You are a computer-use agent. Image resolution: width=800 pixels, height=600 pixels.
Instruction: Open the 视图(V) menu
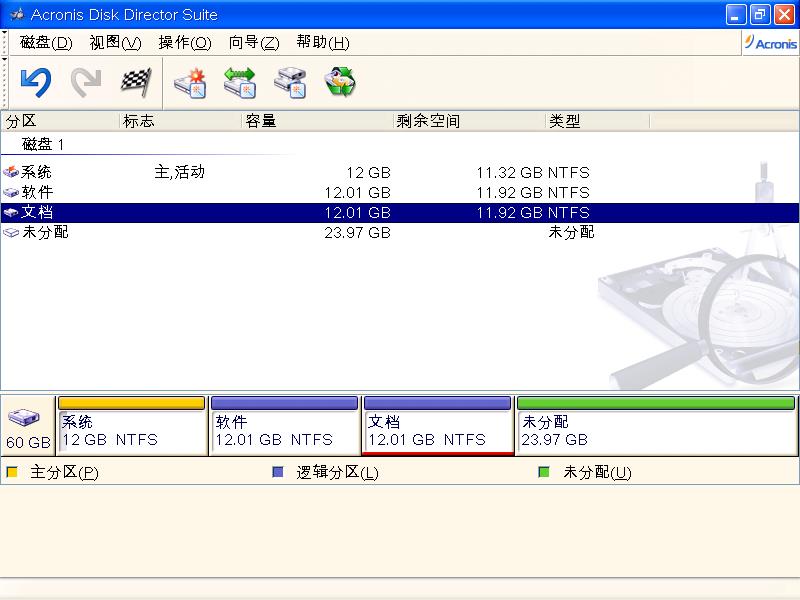(115, 42)
